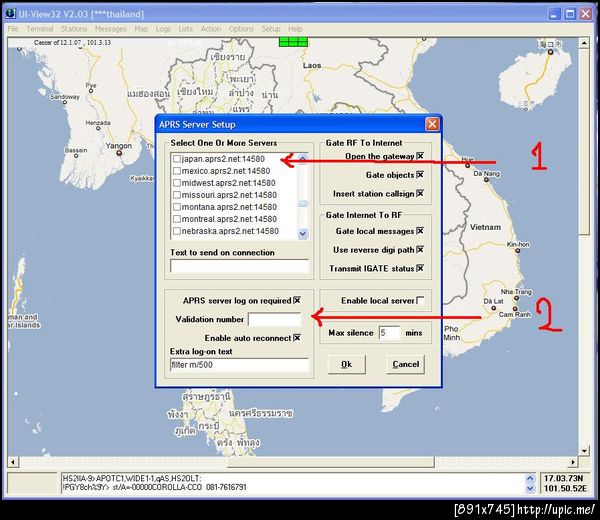Toggle Gate objects checkbox
The image size is (600, 520).
420,174
